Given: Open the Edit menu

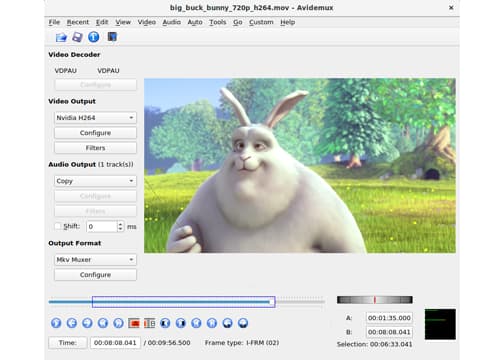Looking at the screenshot, I should pyautogui.click(x=102, y=22).
